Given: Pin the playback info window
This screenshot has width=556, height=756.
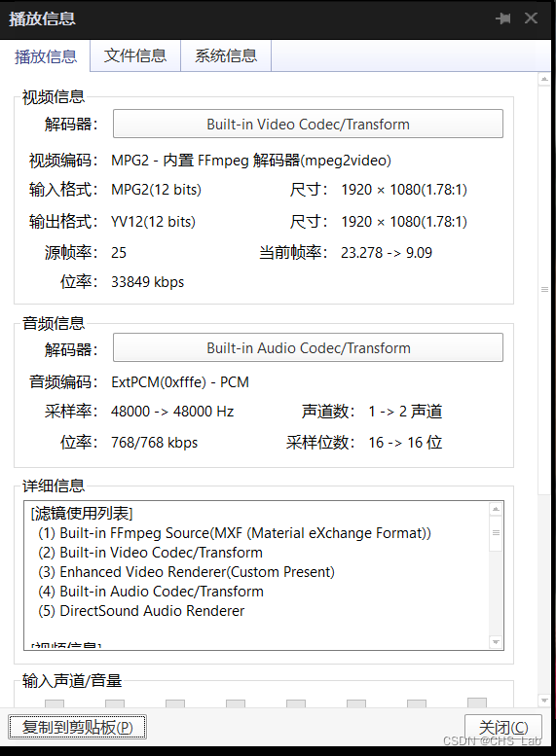Looking at the screenshot, I should click(503, 18).
